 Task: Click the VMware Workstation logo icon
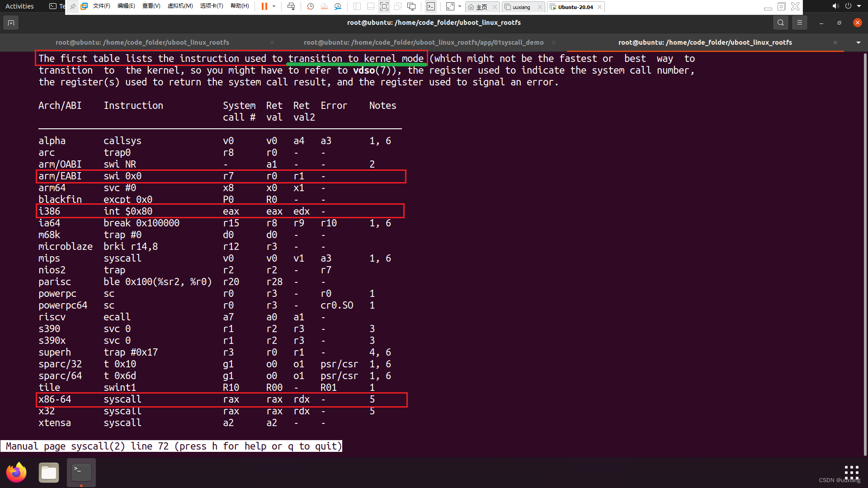click(x=84, y=6)
